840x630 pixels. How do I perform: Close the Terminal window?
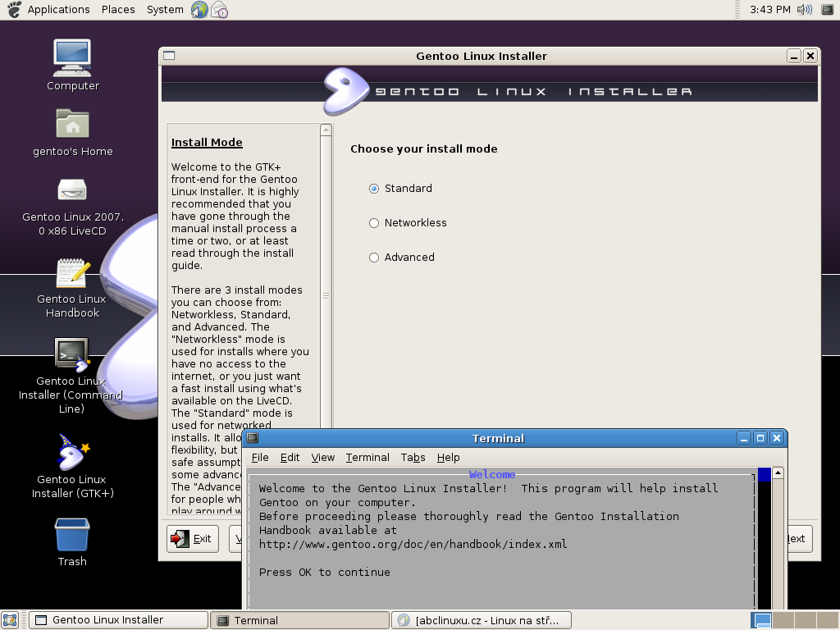pyautogui.click(x=777, y=439)
